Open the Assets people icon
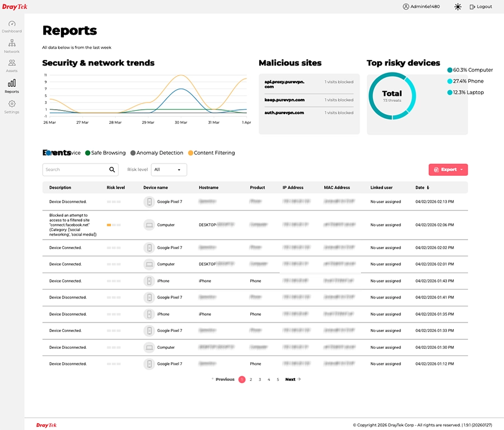The width and height of the screenshot is (504, 430). (x=12, y=63)
